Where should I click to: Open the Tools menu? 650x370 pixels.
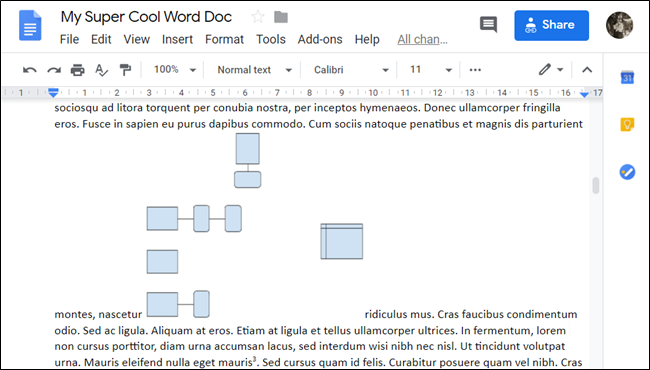point(271,39)
